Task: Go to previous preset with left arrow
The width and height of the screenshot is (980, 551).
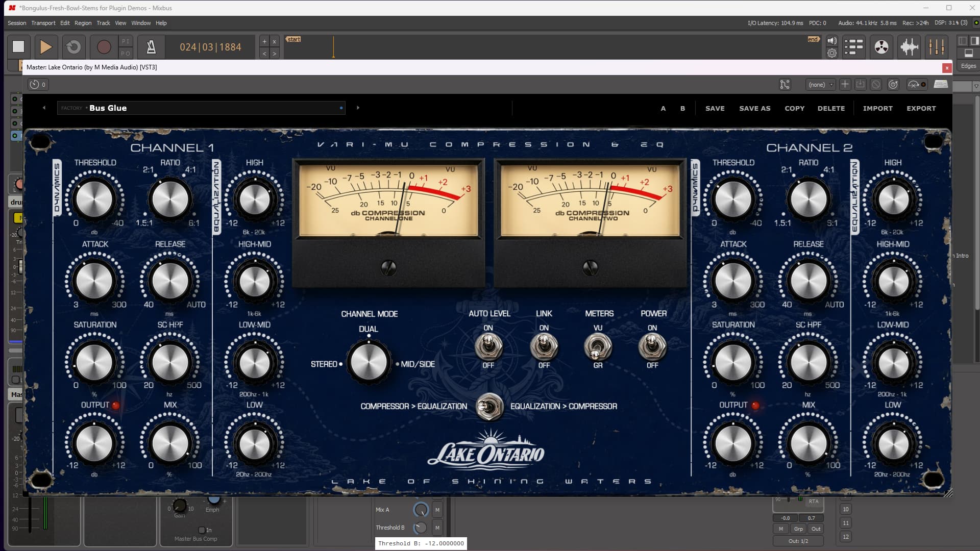Action: [x=44, y=108]
